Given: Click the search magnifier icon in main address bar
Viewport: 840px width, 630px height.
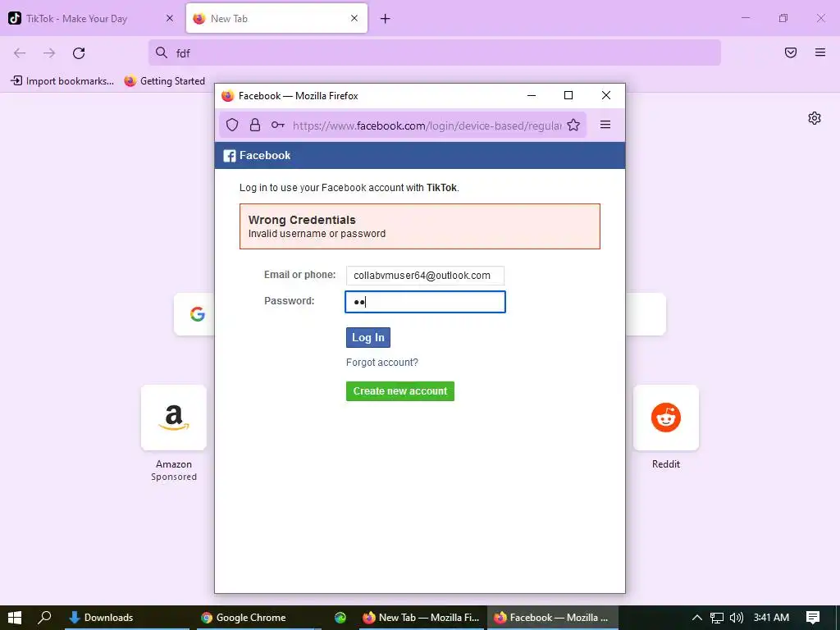Looking at the screenshot, I should [x=162, y=52].
